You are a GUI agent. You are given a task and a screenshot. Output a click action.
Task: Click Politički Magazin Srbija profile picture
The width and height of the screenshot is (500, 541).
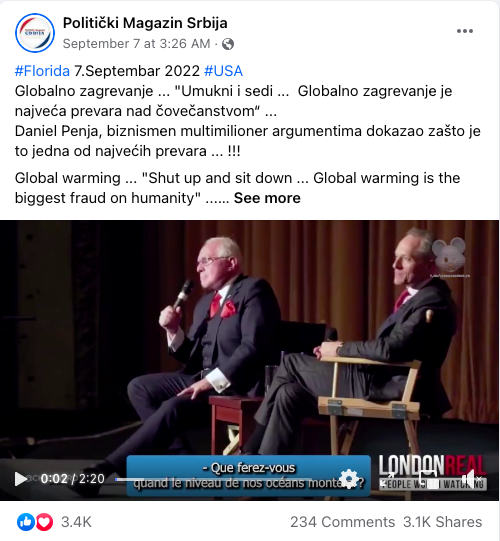[35, 33]
